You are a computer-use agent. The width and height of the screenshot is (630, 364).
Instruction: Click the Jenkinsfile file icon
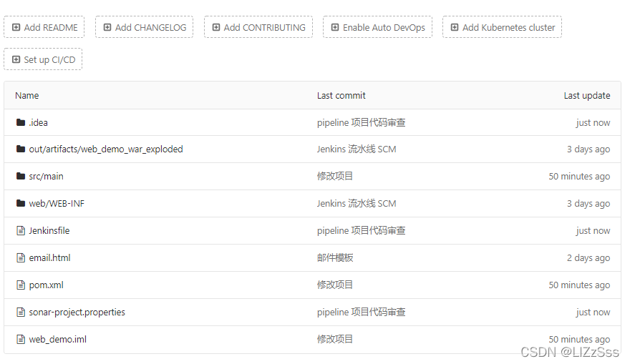(x=21, y=231)
